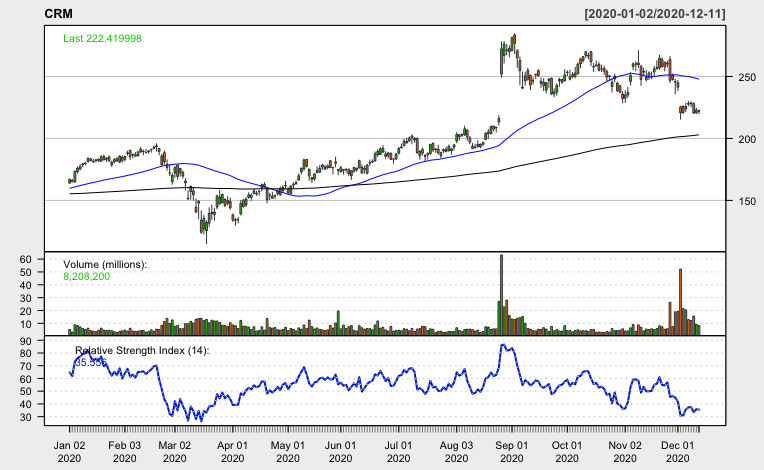
Task: Click the 35.556 RSI value
Action: point(91,362)
